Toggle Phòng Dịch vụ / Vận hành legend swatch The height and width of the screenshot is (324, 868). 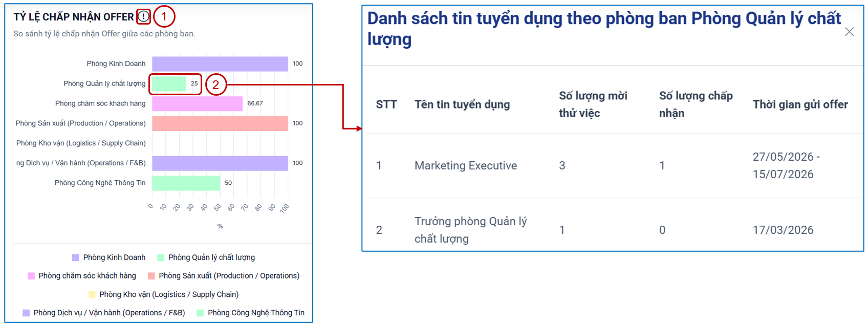point(26,313)
